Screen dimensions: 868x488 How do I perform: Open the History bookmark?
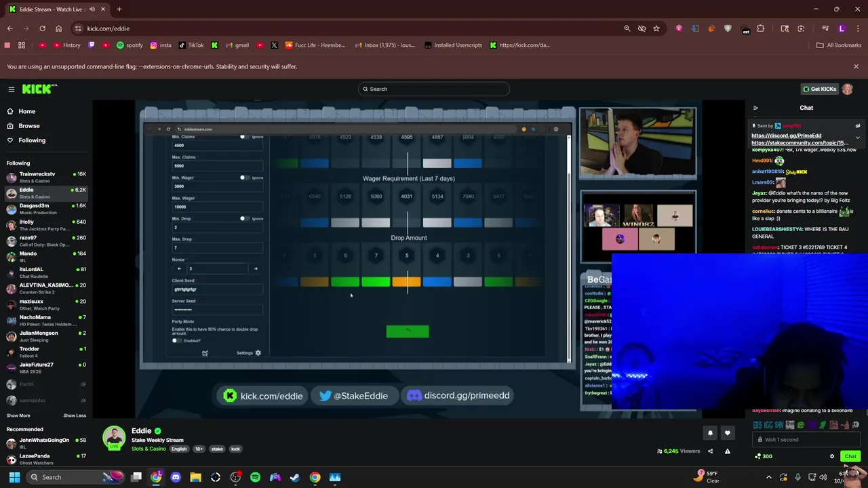click(x=67, y=45)
